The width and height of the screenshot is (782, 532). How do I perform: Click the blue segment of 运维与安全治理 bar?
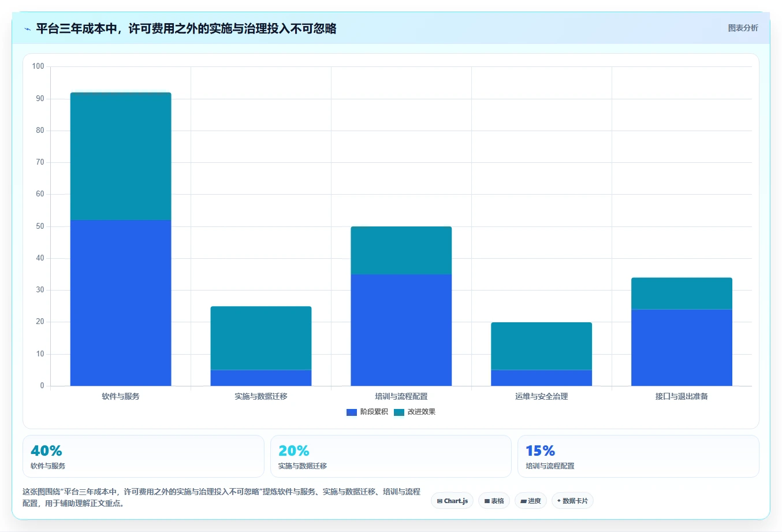point(542,378)
